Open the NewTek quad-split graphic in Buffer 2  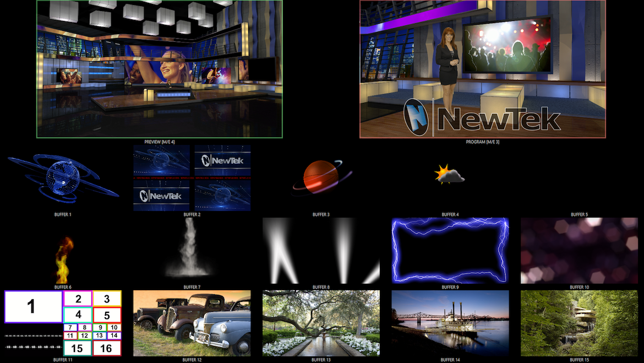click(192, 177)
